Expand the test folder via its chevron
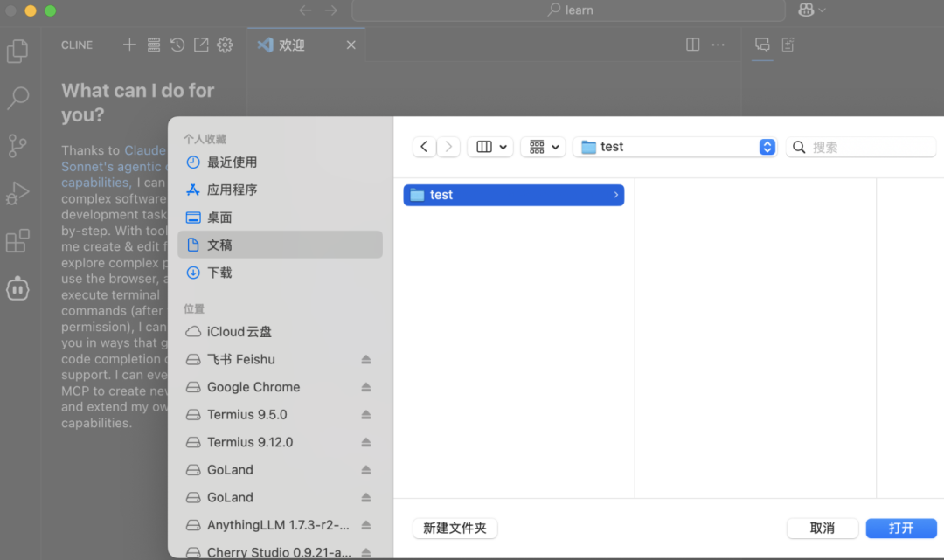The width and height of the screenshot is (944, 560). (615, 194)
